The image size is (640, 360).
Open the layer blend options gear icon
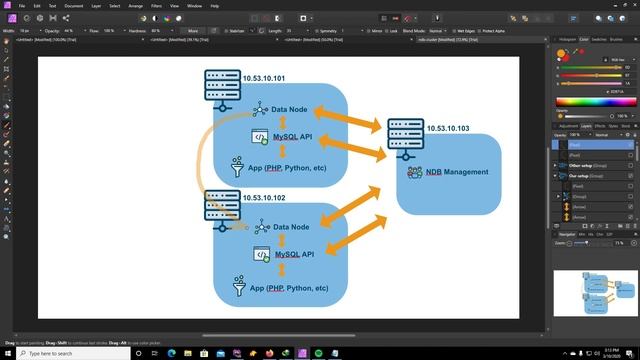(x=628, y=135)
